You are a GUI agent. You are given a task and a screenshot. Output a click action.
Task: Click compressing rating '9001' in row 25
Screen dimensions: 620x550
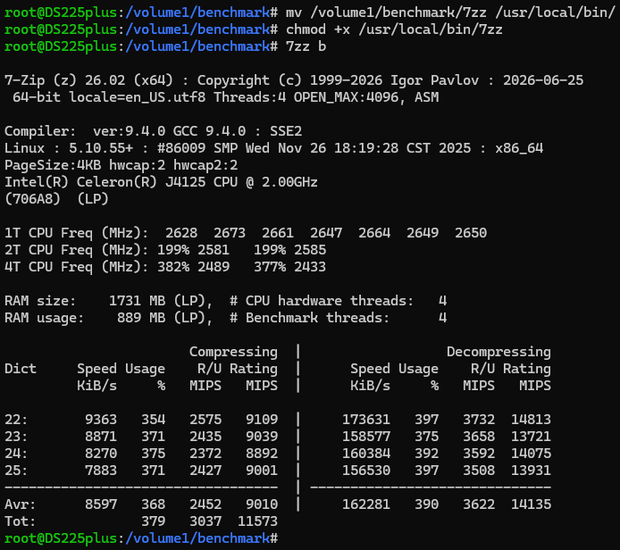coord(261,471)
